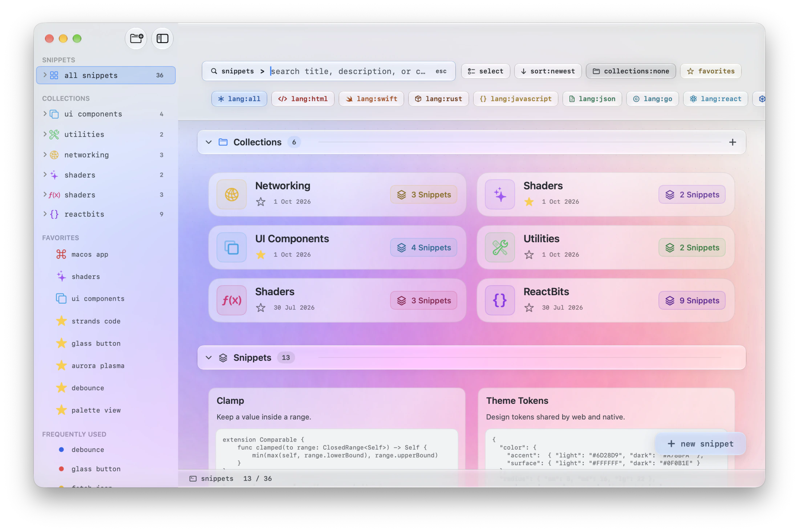Filter by lang:javascript

tap(516, 99)
